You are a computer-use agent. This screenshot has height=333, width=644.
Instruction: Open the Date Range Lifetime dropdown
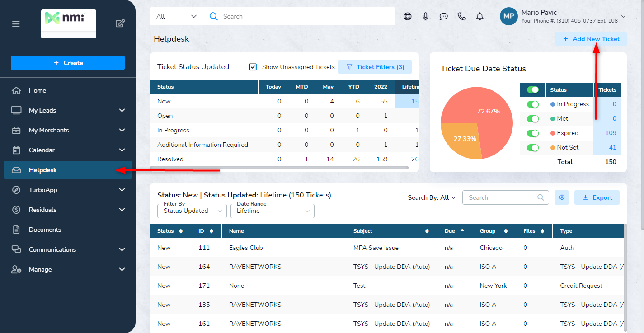pyautogui.click(x=273, y=211)
